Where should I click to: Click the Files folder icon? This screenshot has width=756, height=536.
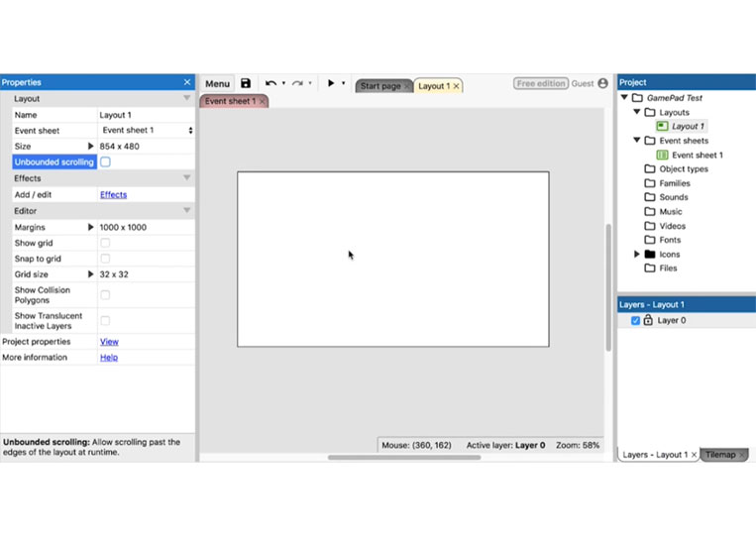[650, 268]
